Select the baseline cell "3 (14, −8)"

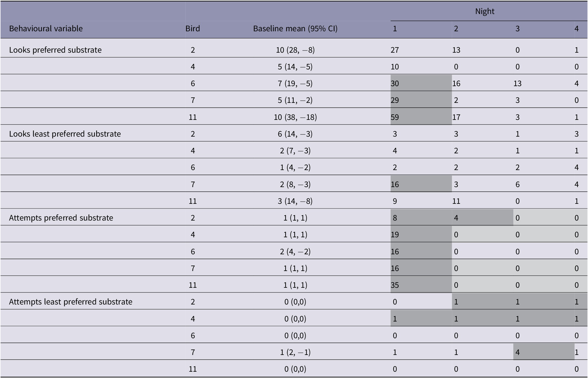coord(295,201)
